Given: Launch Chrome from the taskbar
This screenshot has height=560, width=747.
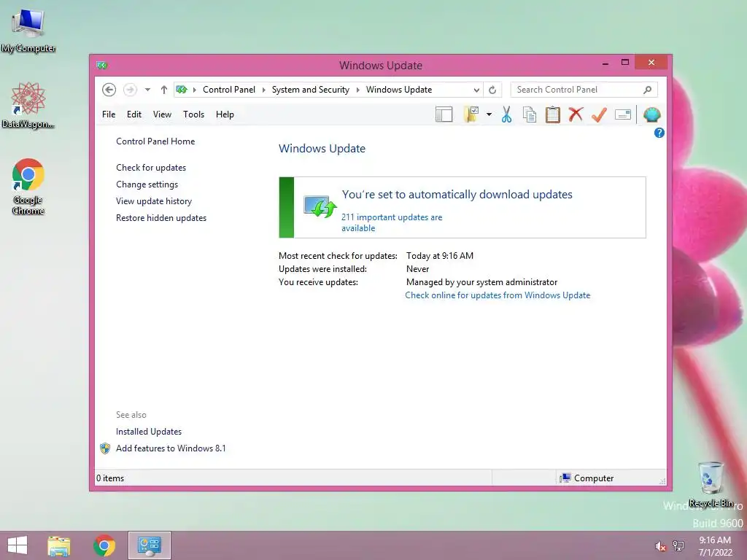Looking at the screenshot, I should (104, 545).
